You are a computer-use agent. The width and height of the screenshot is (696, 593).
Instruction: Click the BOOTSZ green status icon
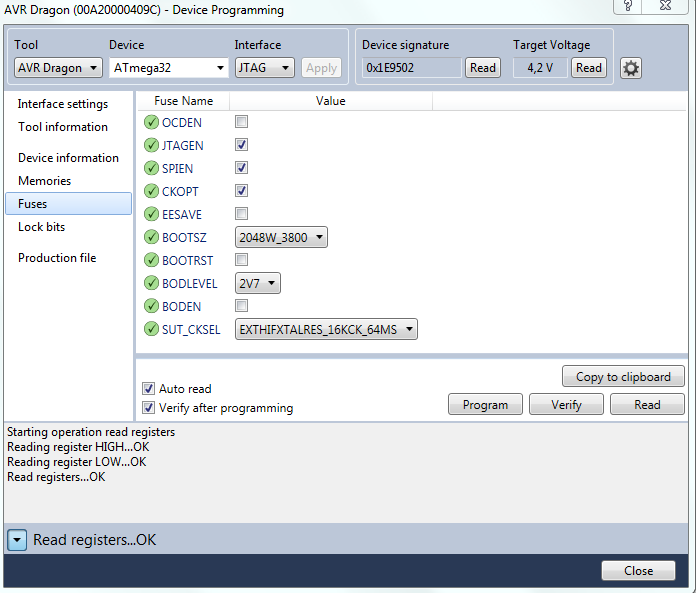(151, 237)
